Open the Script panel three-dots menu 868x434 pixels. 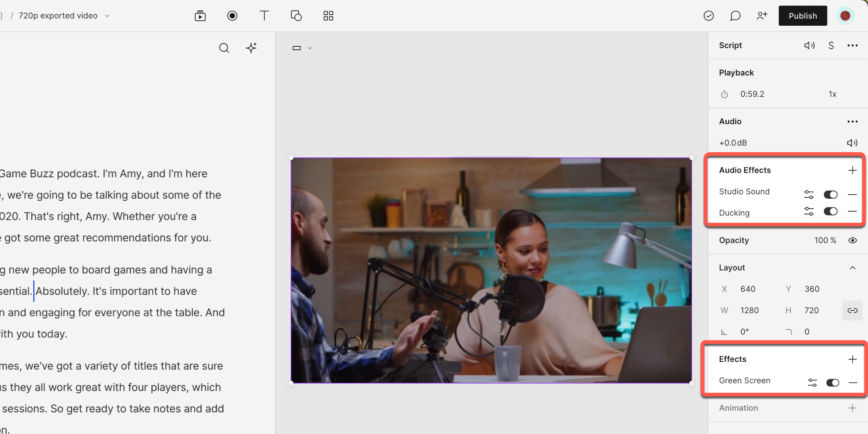pyautogui.click(x=852, y=46)
